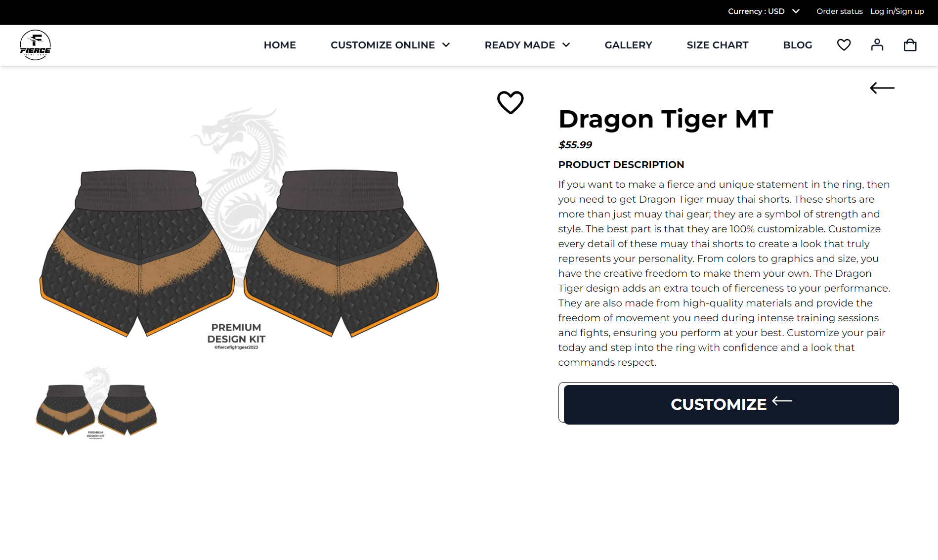The height and width of the screenshot is (560, 938).
Task: Click Log in/Sign up link
Action: pos(897,11)
